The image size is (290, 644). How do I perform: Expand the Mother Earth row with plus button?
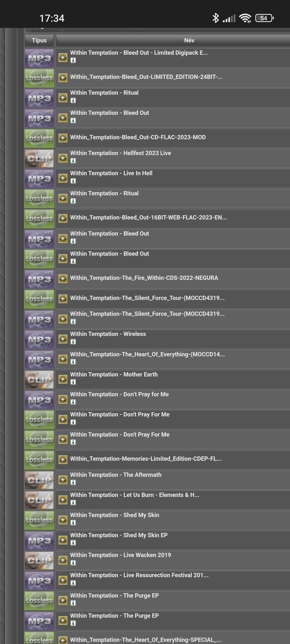[x=63, y=379]
